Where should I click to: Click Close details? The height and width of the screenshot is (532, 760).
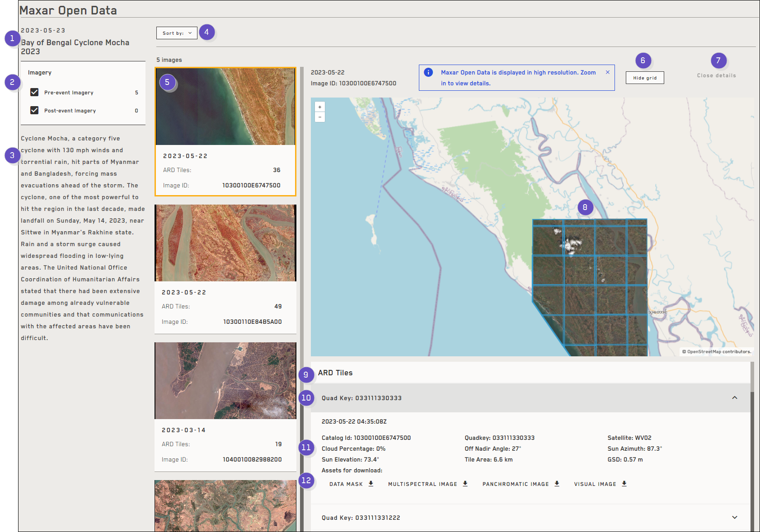pyautogui.click(x=716, y=75)
